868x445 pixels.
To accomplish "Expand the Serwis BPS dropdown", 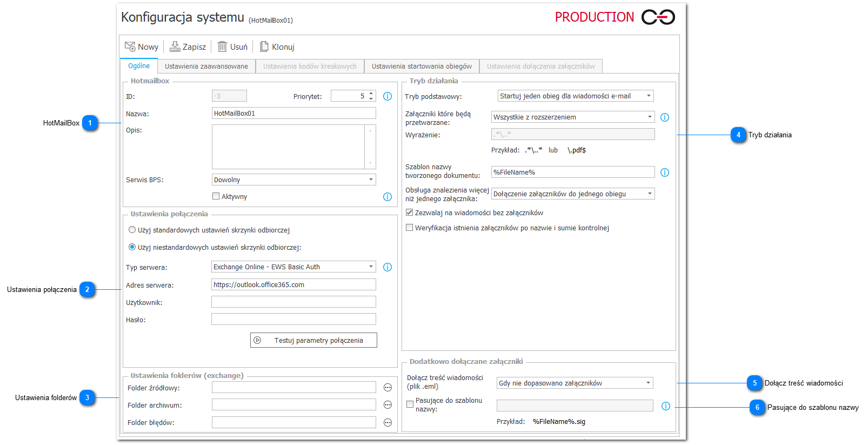I will point(371,180).
